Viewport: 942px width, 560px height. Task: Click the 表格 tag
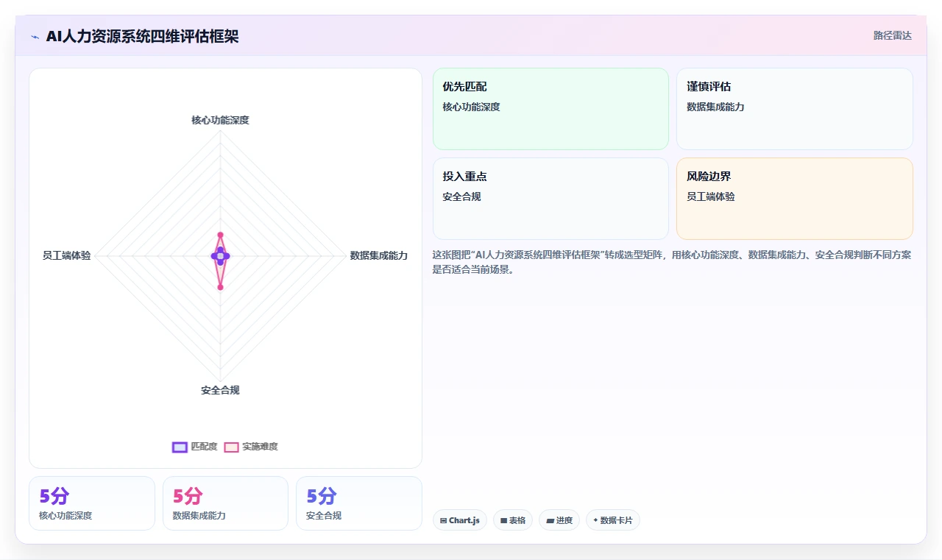pos(513,520)
